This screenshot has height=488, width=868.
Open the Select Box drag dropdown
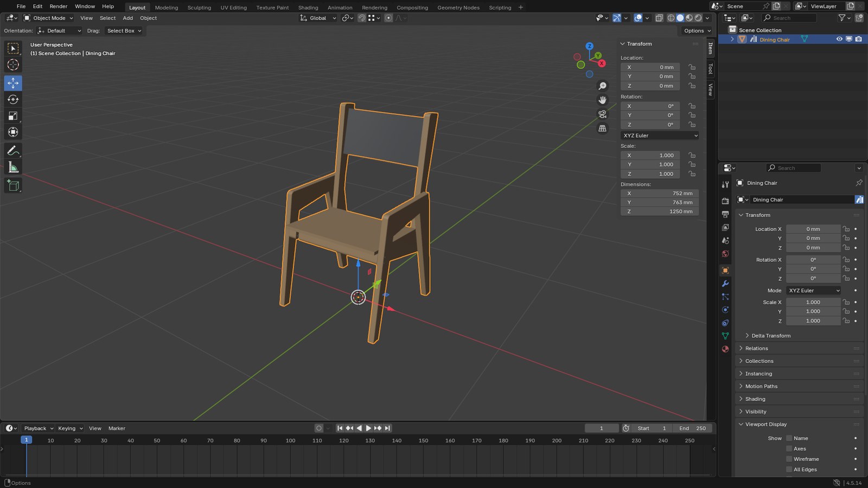(124, 31)
